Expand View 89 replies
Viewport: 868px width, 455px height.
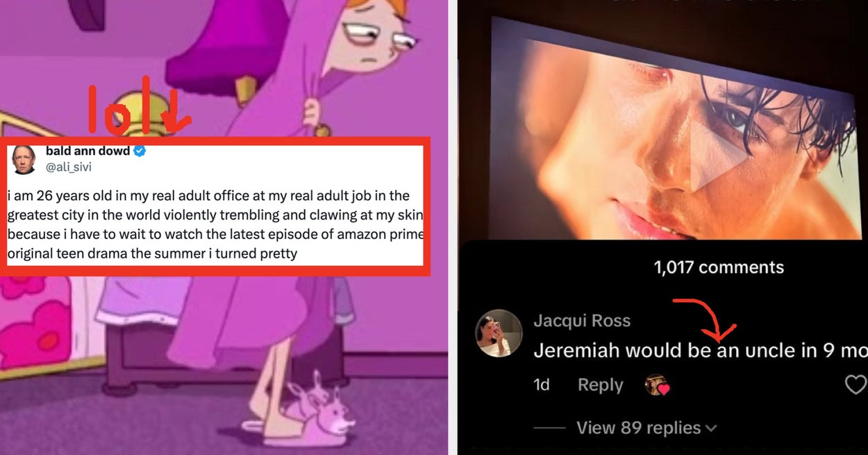646,427
